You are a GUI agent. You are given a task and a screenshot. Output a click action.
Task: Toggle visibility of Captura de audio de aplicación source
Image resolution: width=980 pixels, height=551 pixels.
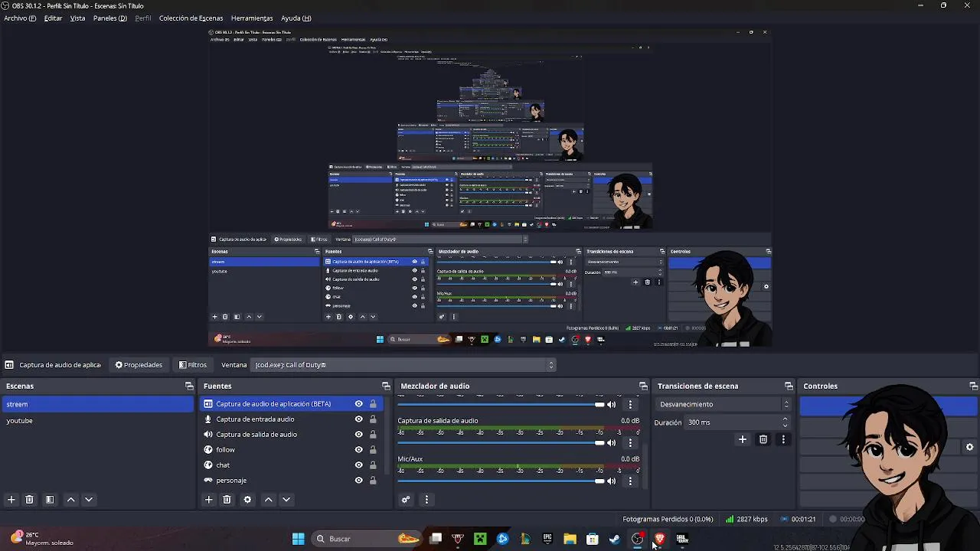point(358,404)
